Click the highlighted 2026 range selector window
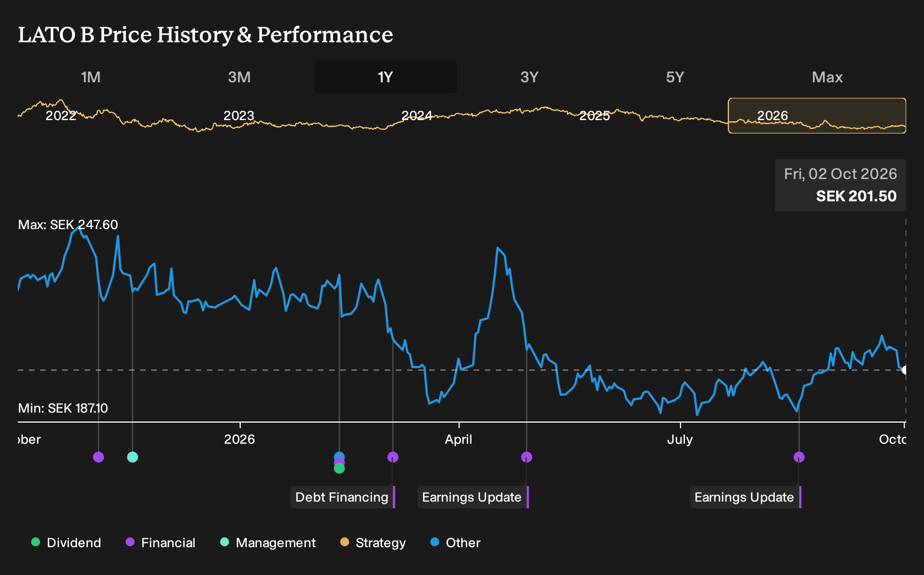 point(817,116)
